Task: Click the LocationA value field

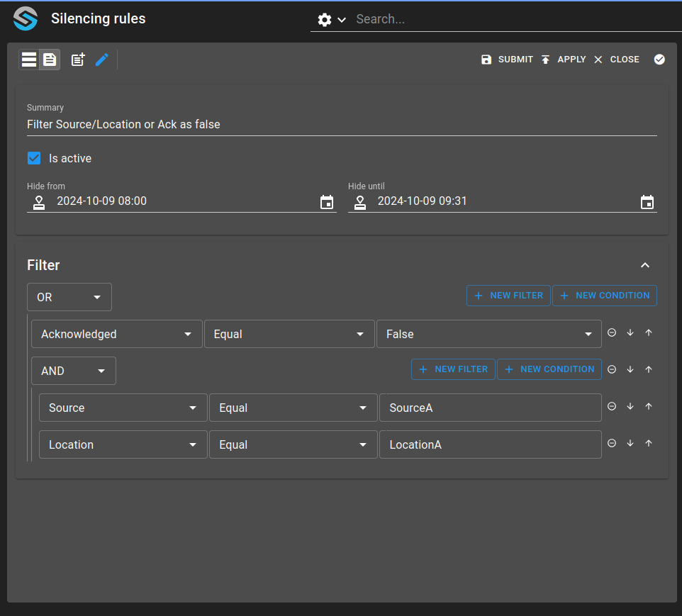Action: [x=491, y=444]
